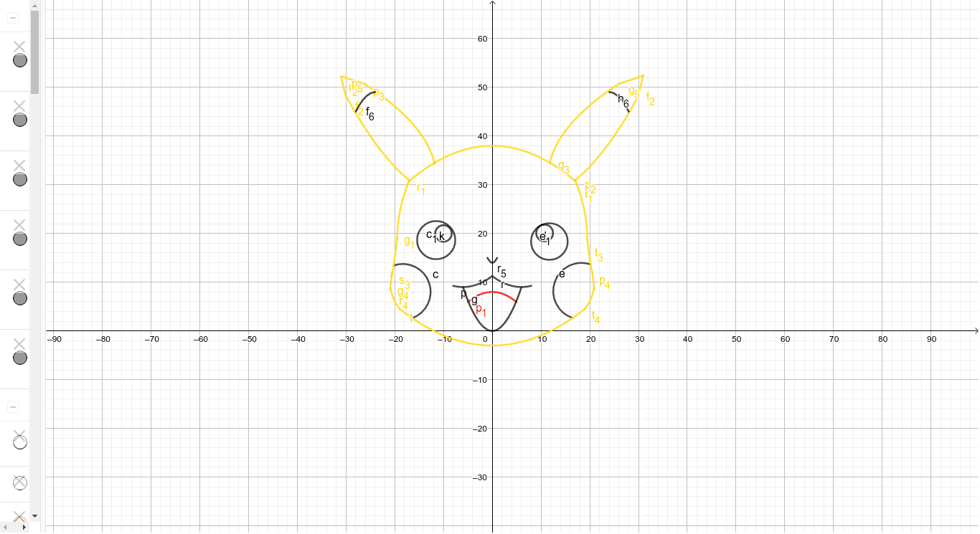Click y-axis tick label −20
This screenshot has height=534, width=980.
pyautogui.click(x=481, y=429)
